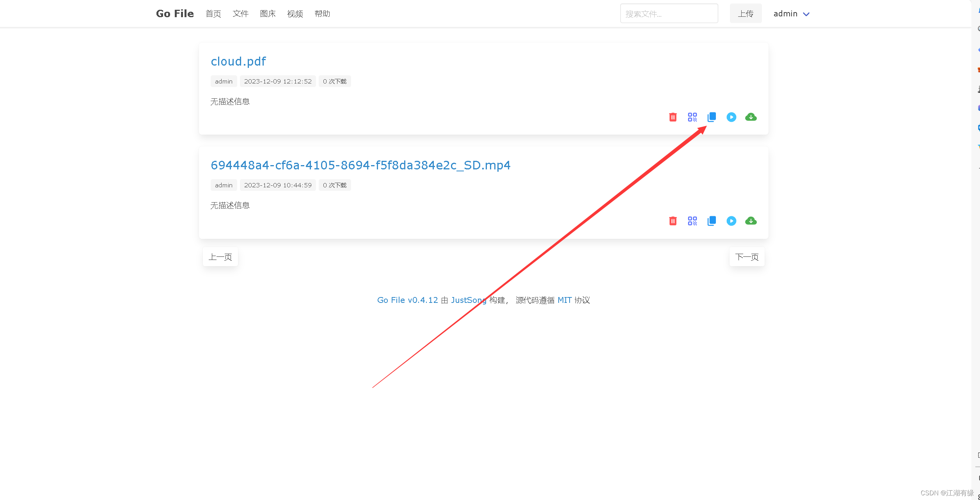980x500 pixels.
Task: Open the 文件 menu item
Action: coord(240,14)
